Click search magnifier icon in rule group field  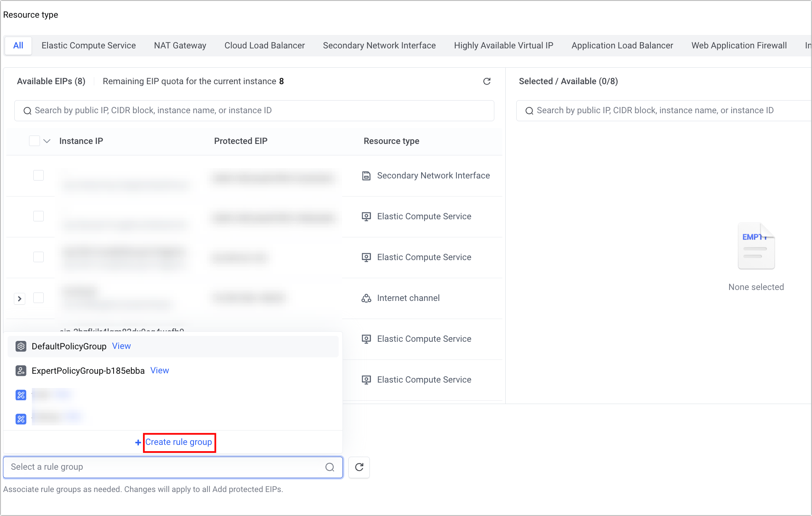click(x=330, y=467)
